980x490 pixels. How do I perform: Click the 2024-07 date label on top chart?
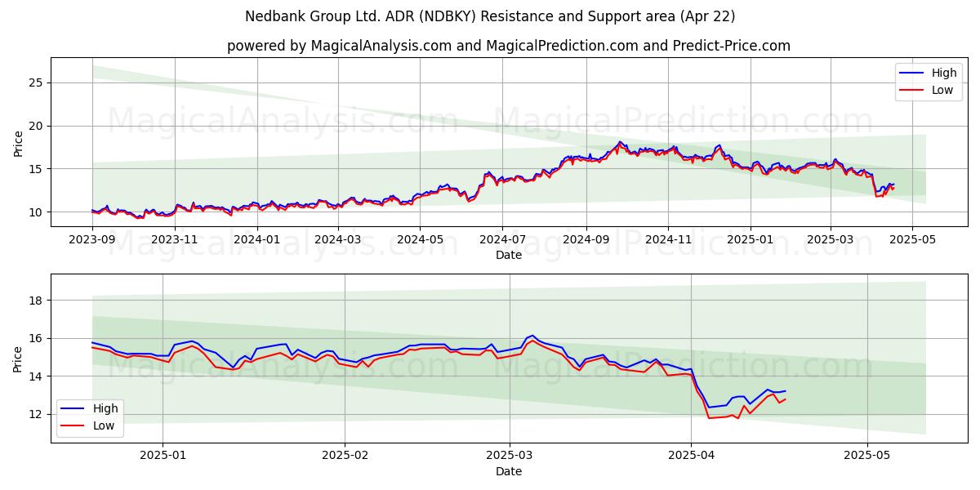click(501, 239)
